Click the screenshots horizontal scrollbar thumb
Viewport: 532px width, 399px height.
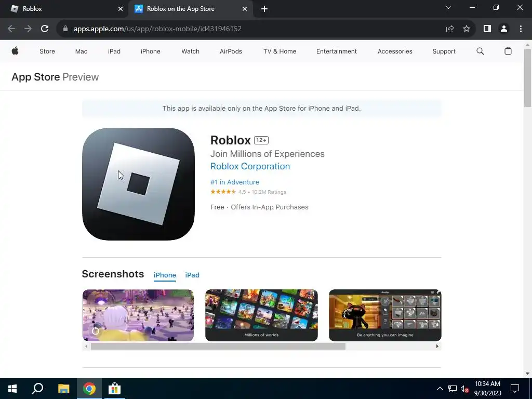[218, 347]
